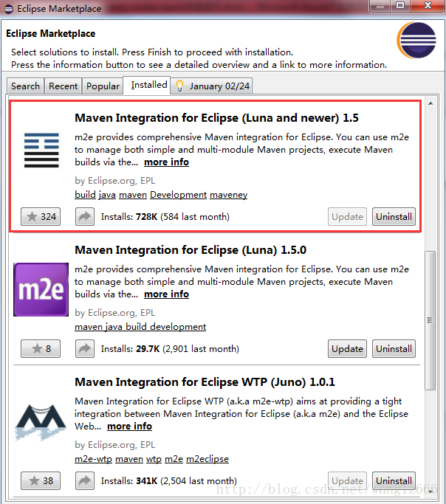Share the Luna and newer 1.5 entry

tap(85, 217)
